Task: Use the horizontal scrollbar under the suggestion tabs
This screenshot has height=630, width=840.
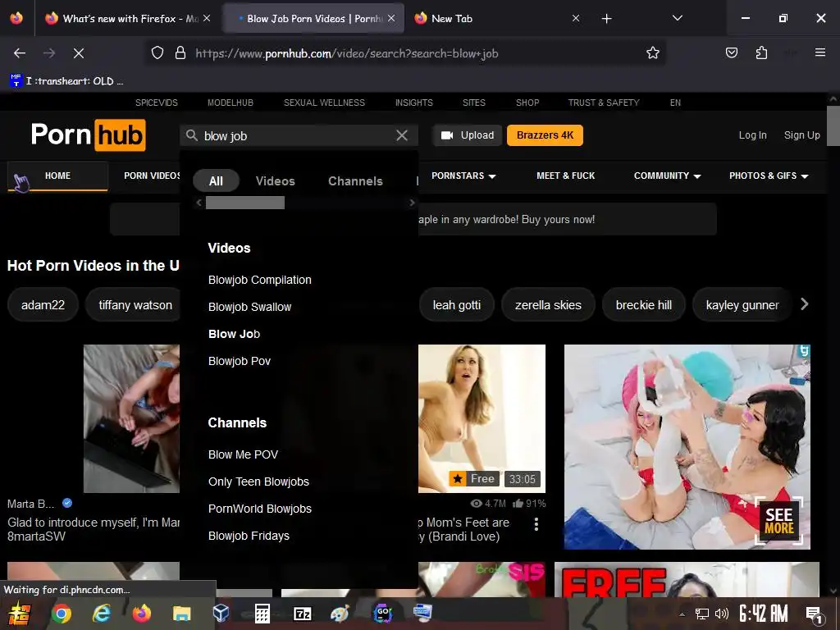Action: (x=245, y=203)
